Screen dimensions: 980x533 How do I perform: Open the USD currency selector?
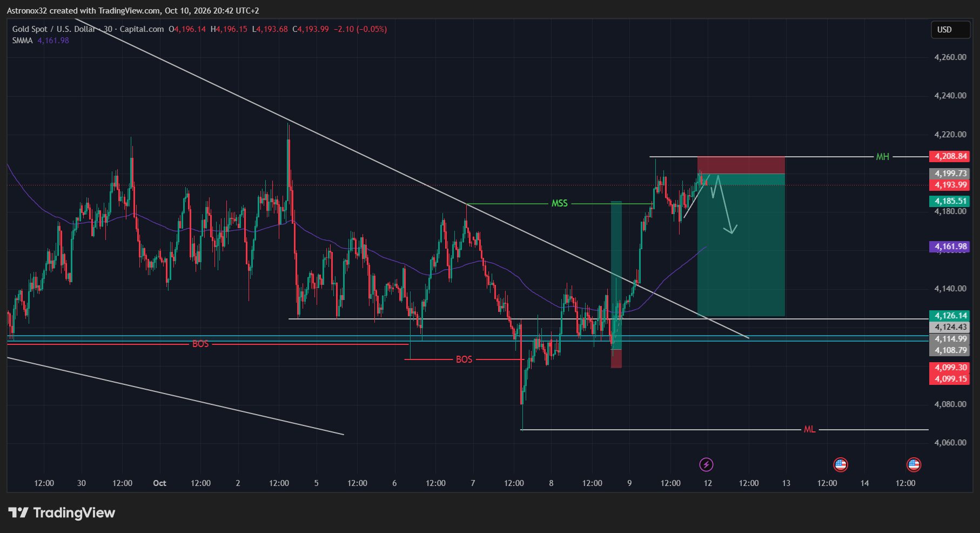tap(950, 30)
